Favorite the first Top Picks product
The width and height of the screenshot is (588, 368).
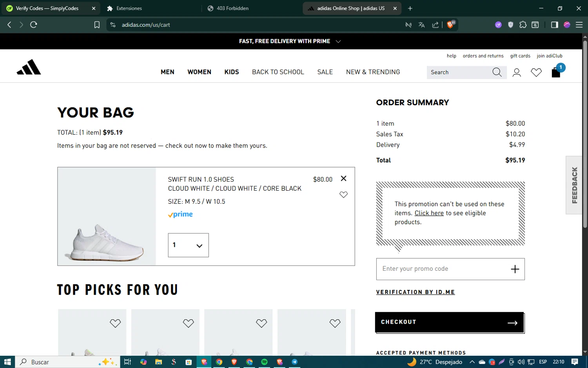115,323
